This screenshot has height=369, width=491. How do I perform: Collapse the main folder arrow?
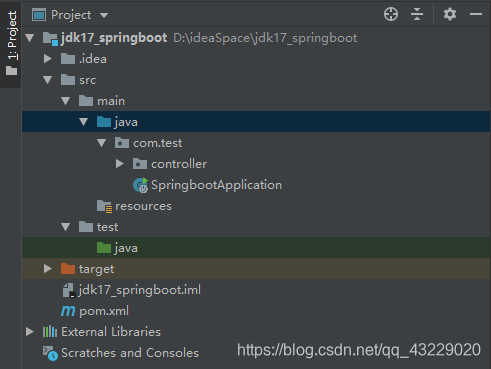[66, 101]
